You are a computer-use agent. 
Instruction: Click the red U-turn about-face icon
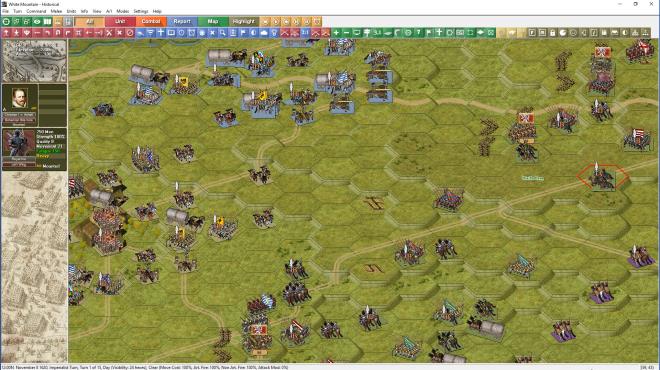click(x=58, y=32)
